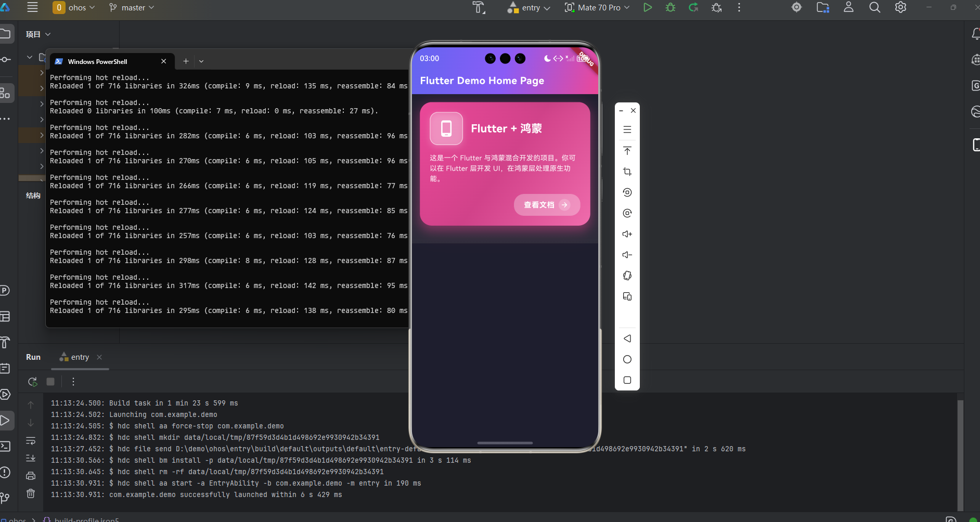The width and height of the screenshot is (980, 522).
Task: Click emulator send-to-top arrow icon
Action: [x=627, y=151]
